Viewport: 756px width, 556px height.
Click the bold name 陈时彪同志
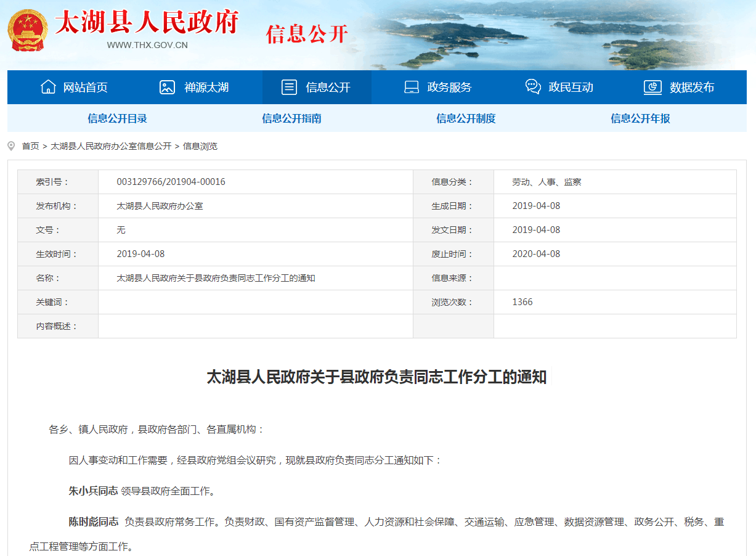pos(93,521)
